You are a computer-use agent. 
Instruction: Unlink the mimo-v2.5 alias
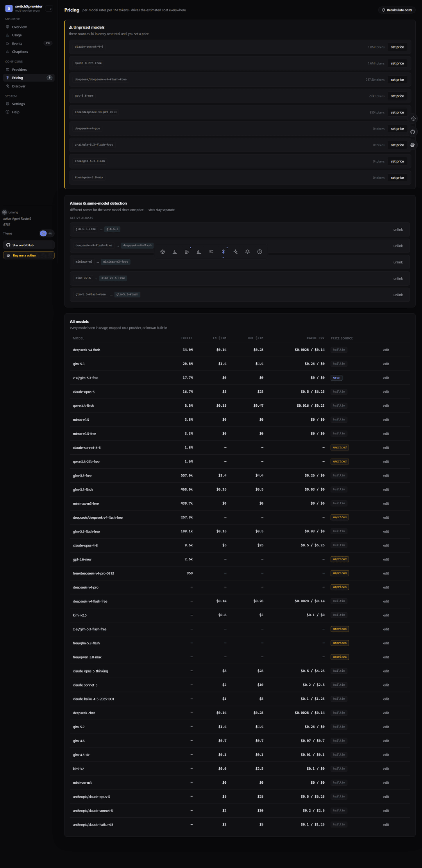398,279
